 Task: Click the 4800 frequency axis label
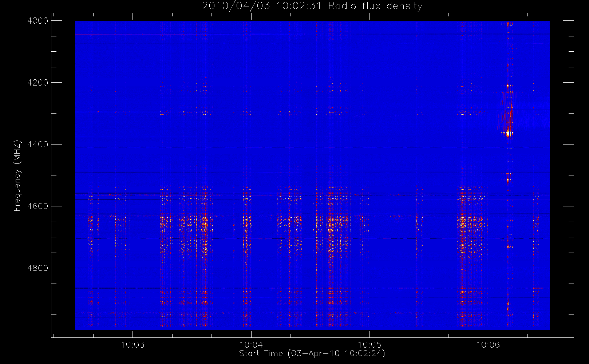coord(38,268)
